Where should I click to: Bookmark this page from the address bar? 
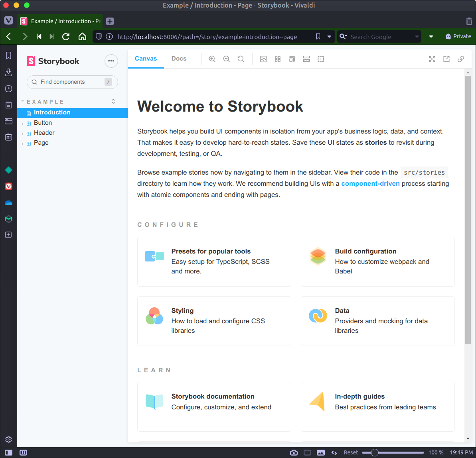coord(318,37)
